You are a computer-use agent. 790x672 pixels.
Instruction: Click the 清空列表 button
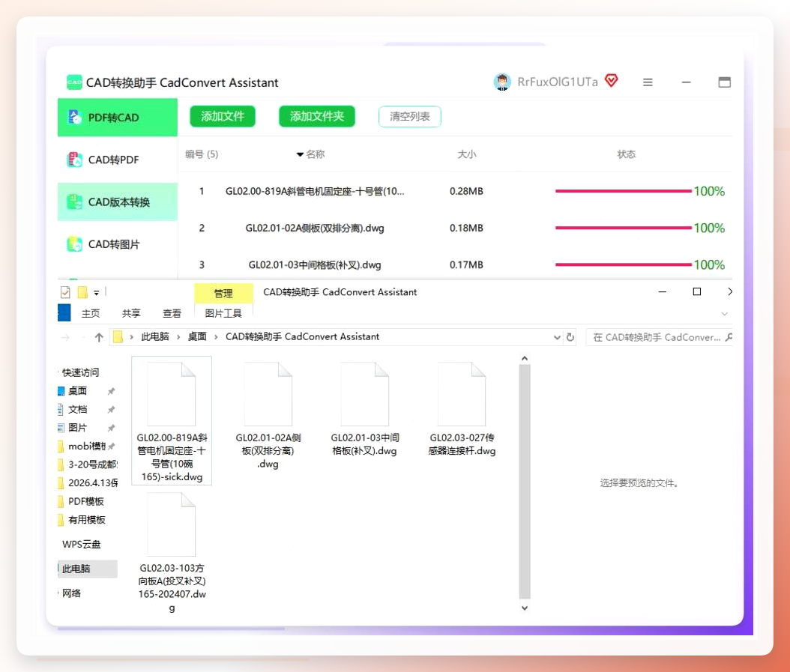409,116
